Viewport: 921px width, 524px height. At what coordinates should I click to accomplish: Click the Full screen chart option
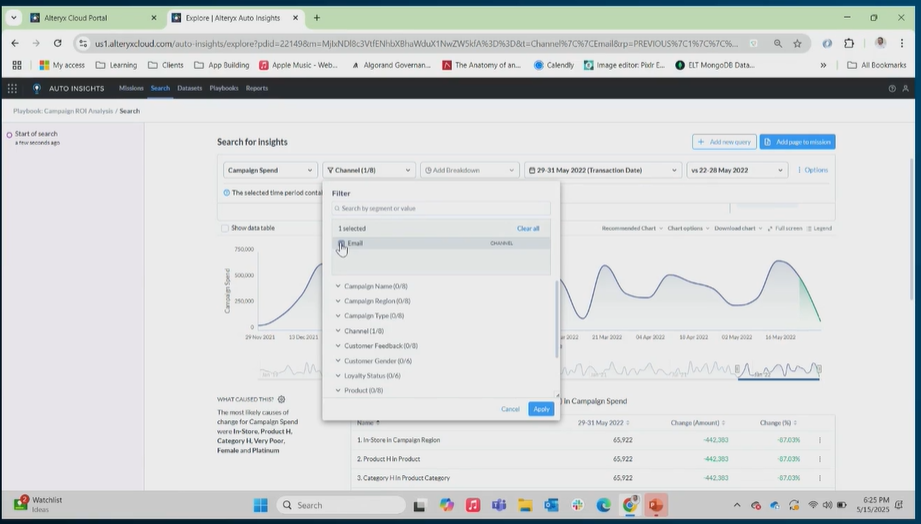[x=785, y=228]
